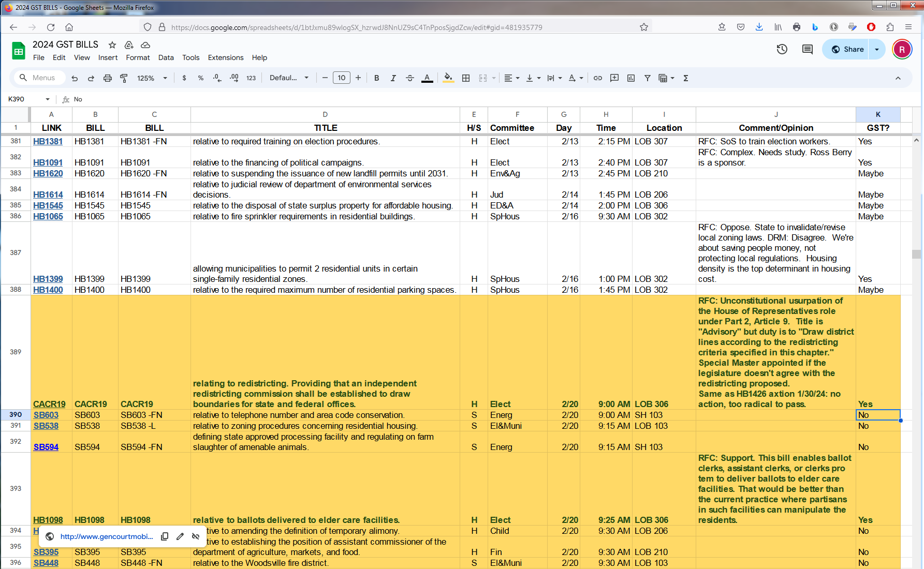Viewport: 924px width, 569px height.
Task: Open version history clock icon
Action: (782, 49)
